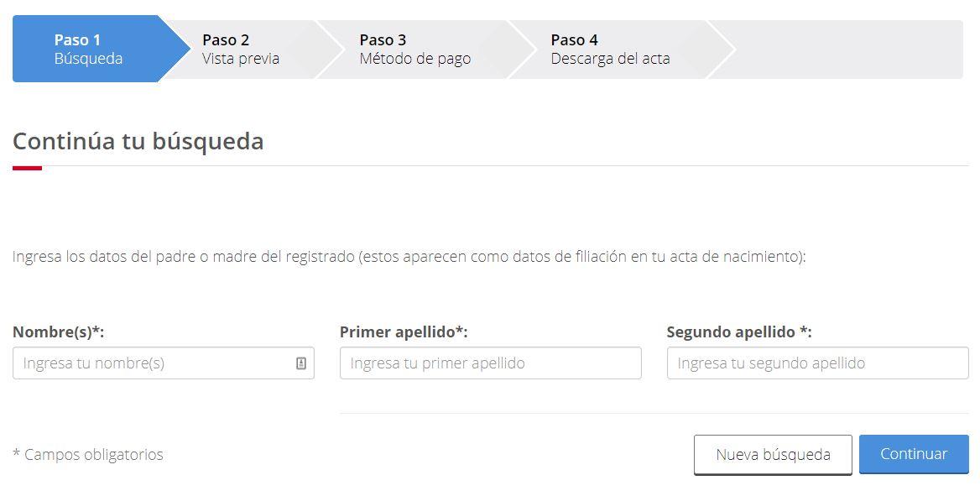Click the autofill contact icon in Nombre(s) field

300,363
